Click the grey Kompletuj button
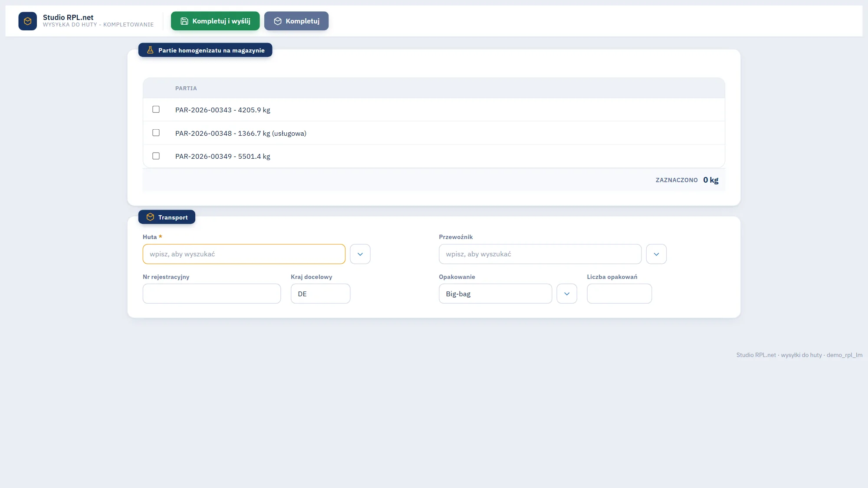This screenshot has height=488, width=868. pos(296,21)
